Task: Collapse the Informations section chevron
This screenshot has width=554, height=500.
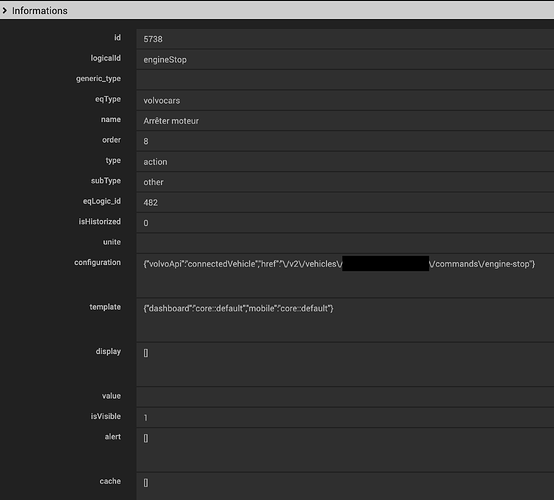Action: pos(5,11)
